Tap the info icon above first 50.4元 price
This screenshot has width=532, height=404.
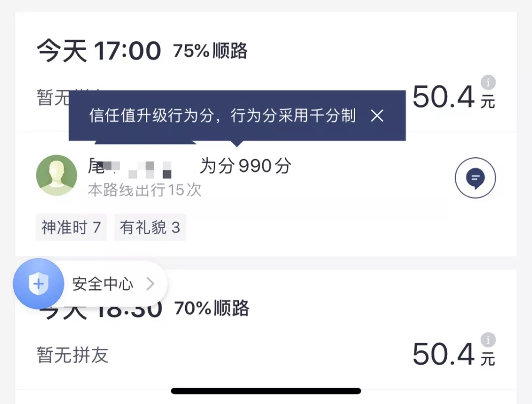tap(488, 82)
